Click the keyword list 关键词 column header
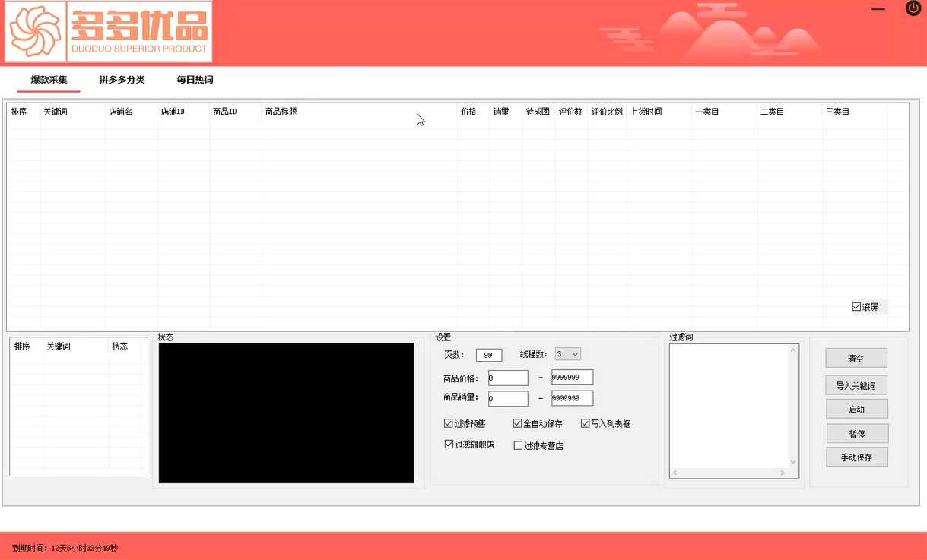Image resolution: width=927 pixels, height=560 pixels. coord(75,346)
